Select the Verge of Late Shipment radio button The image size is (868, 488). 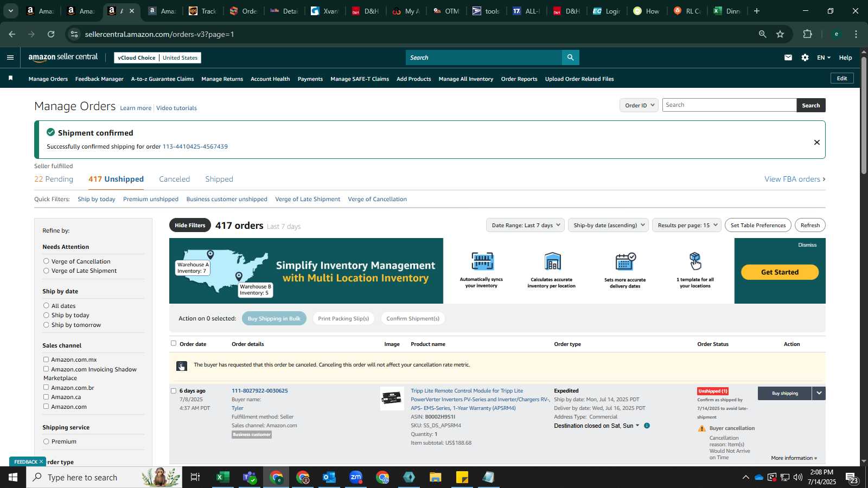[46, 271]
